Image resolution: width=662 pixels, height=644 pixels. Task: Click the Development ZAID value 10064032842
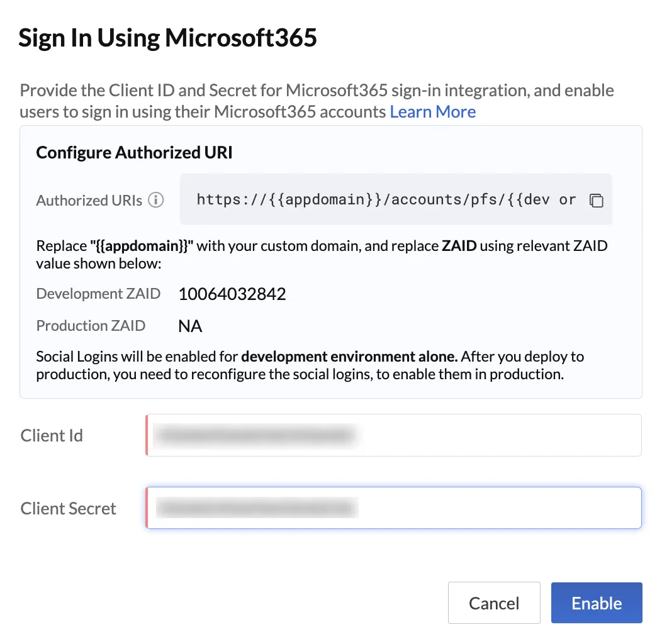click(x=232, y=294)
